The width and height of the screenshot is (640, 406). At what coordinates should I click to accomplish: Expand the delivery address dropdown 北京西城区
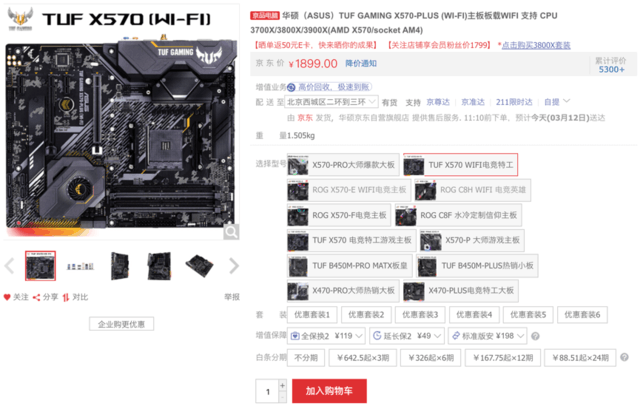pyautogui.click(x=331, y=102)
